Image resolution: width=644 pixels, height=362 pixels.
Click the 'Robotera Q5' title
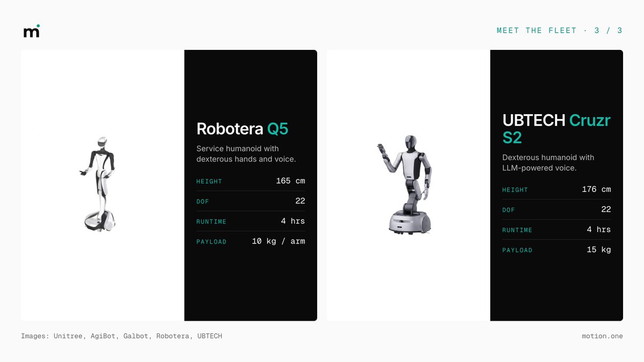[243, 129]
